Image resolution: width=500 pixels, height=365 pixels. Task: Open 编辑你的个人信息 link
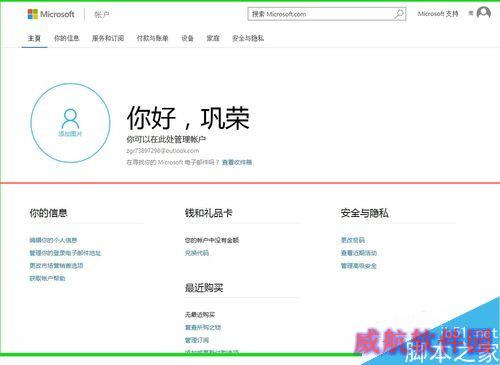coord(53,240)
